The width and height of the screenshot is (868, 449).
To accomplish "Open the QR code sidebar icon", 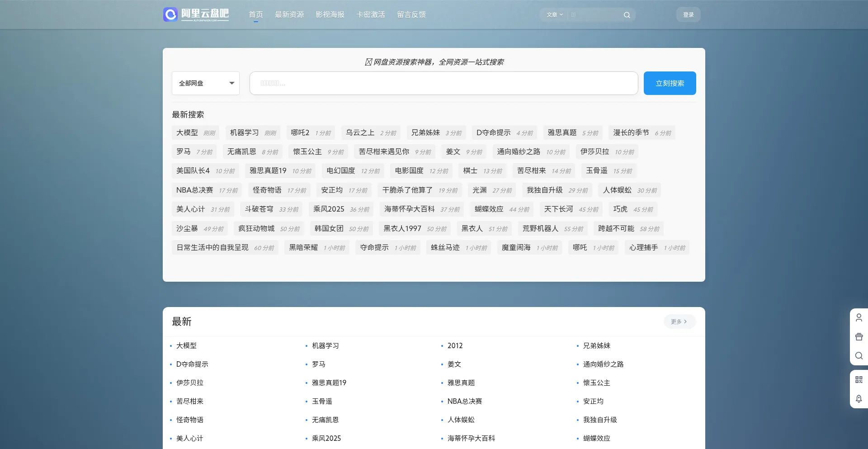I will (859, 380).
